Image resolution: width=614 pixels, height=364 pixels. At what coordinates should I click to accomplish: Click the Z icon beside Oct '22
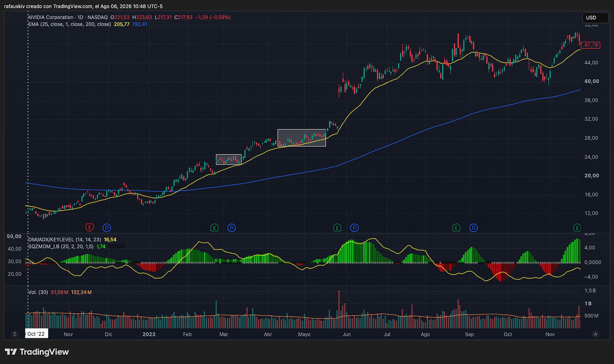coord(15,334)
